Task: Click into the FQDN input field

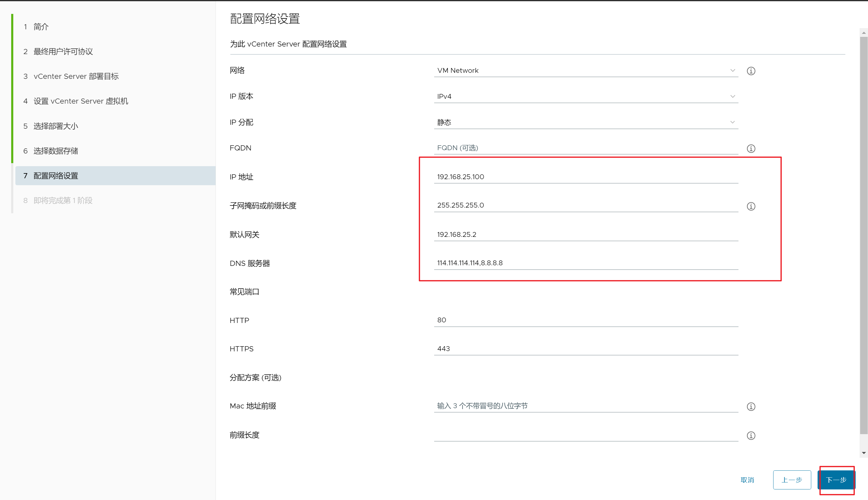Action: 586,148
